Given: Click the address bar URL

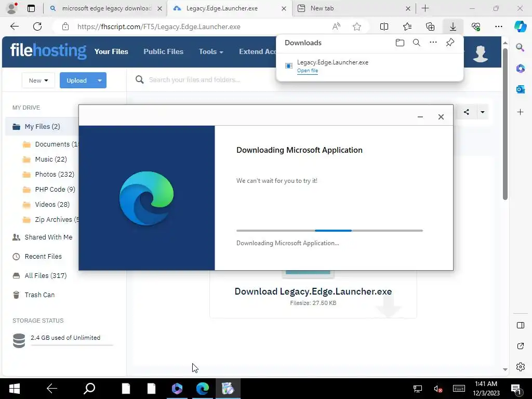Looking at the screenshot, I should 159,26.
